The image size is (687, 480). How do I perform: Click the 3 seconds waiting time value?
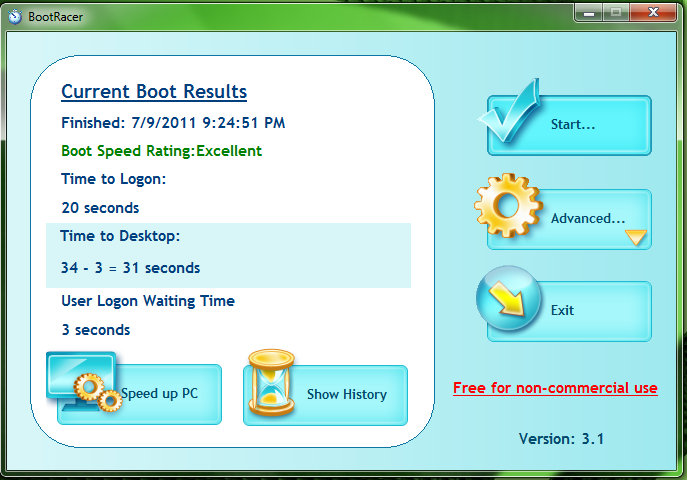[x=96, y=330]
